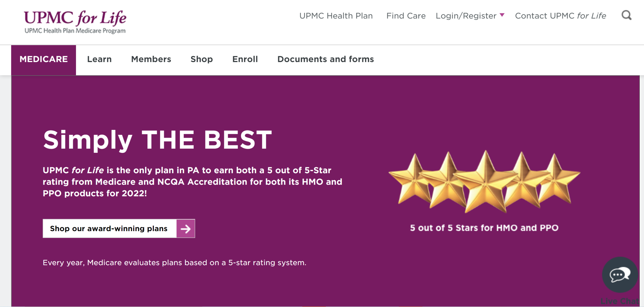Click the UPMC for Life logo
Viewport: 644px width, 307px height.
(x=75, y=22)
